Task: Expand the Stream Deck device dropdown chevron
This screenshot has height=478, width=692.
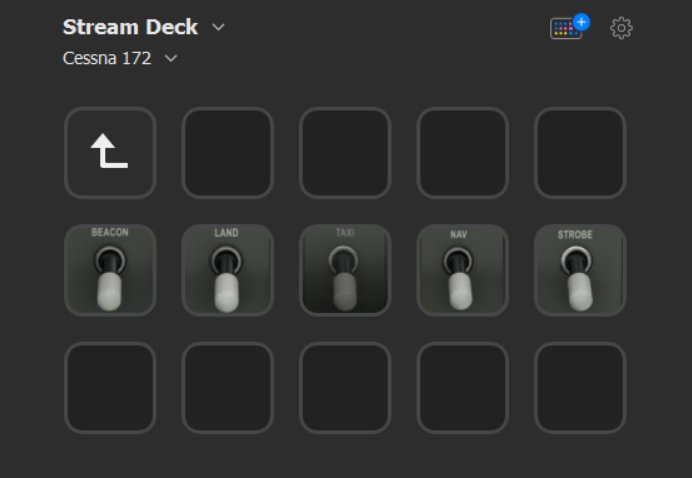Action: point(218,27)
